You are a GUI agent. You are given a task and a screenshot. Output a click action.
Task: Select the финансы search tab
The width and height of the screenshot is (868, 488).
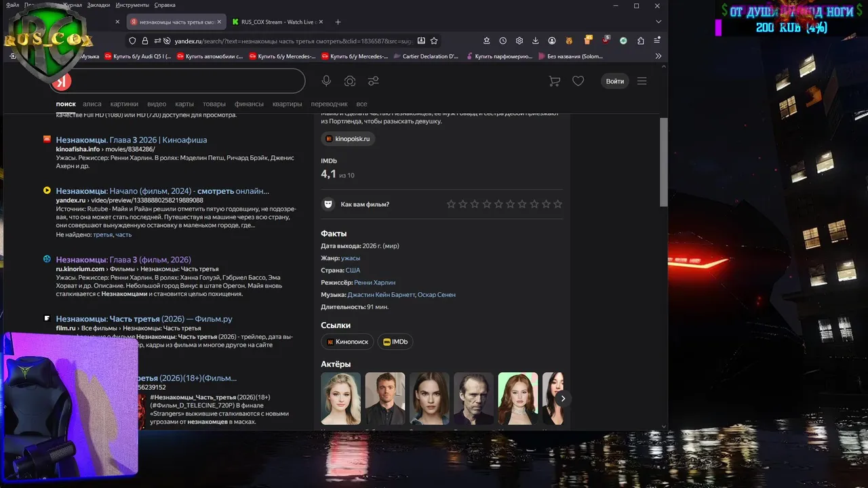tap(249, 104)
